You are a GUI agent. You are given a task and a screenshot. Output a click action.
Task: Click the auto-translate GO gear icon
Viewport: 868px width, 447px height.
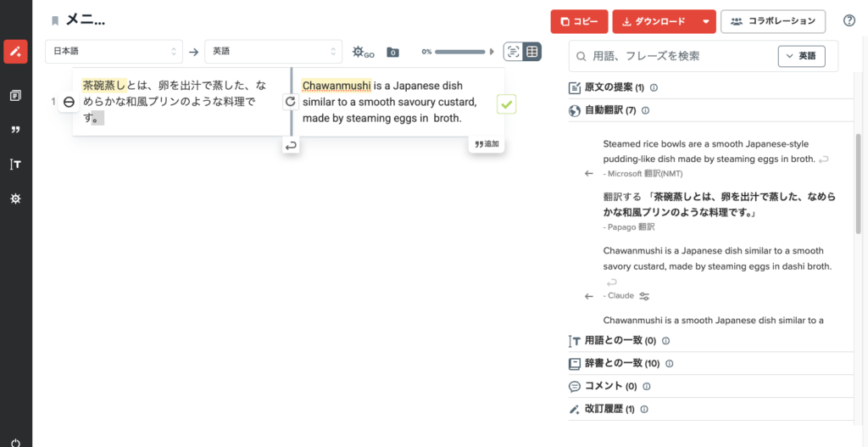click(x=362, y=52)
